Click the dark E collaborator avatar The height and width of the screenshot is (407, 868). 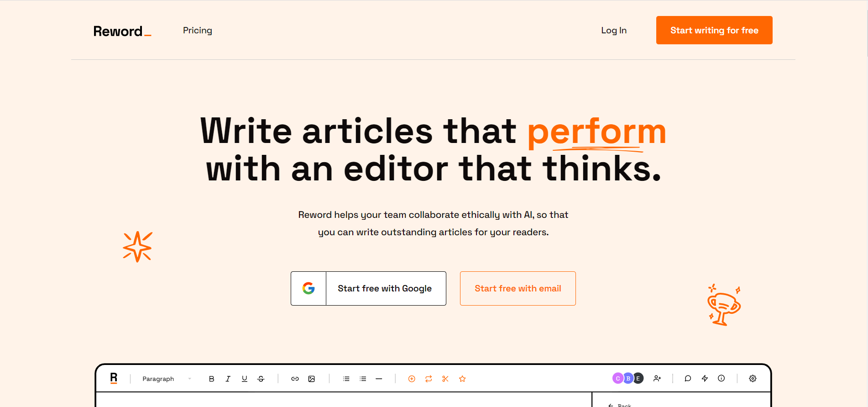click(x=638, y=378)
